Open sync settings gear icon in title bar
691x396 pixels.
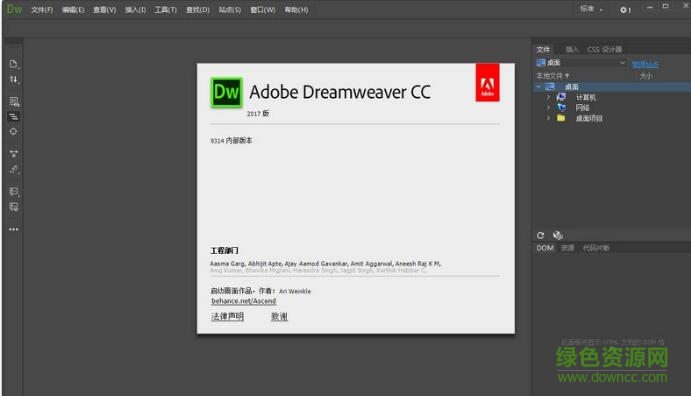(625, 10)
